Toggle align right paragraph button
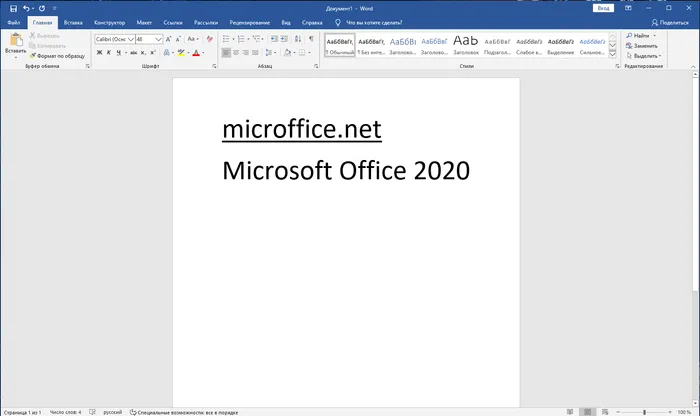The width and height of the screenshot is (700, 416). point(246,53)
